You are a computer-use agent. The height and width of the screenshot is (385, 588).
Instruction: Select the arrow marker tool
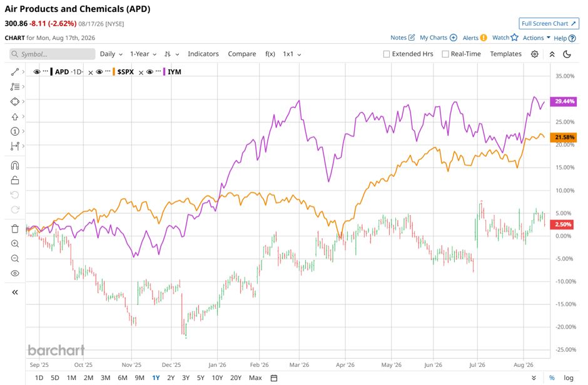coord(14,116)
